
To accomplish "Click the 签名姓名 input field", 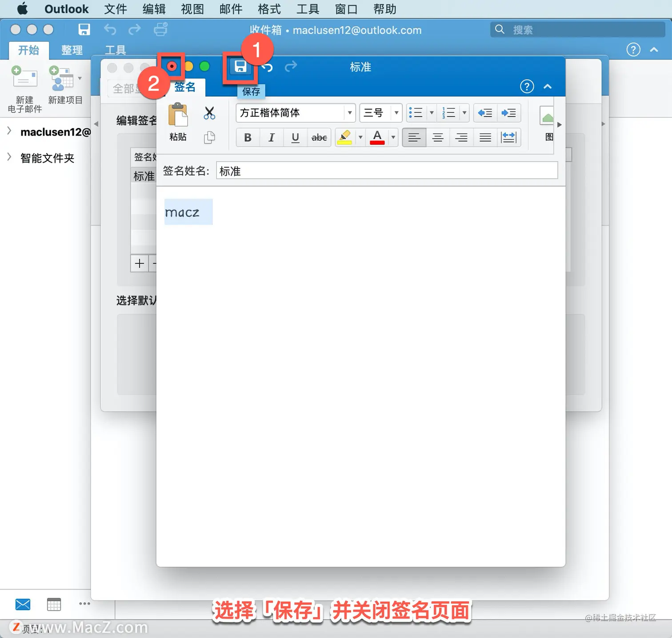I will (387, 171).
